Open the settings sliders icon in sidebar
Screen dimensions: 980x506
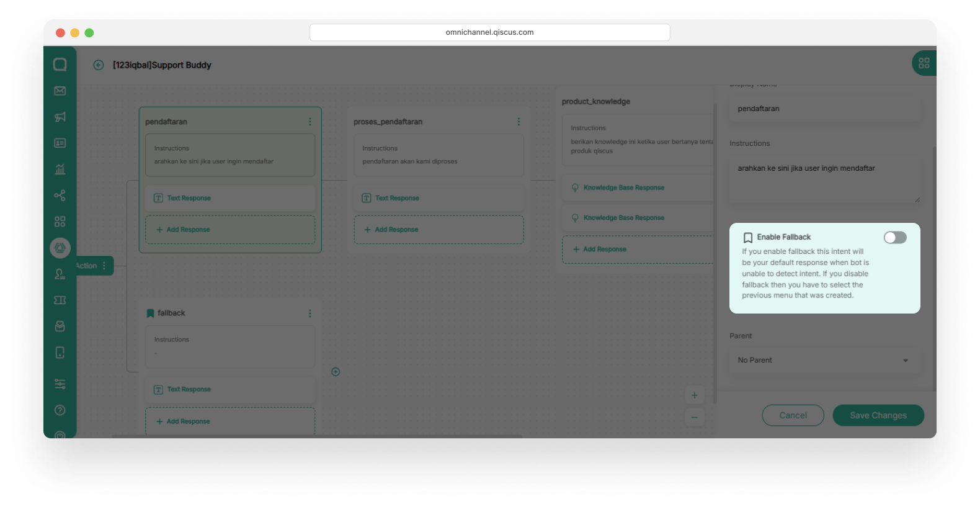(60, 384)
